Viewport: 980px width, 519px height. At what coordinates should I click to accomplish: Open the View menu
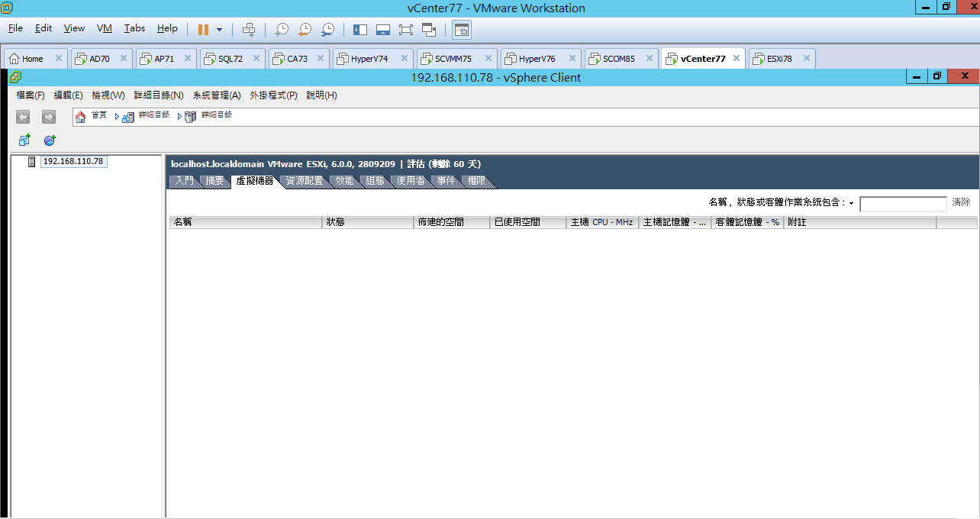(x=74, y=28)
